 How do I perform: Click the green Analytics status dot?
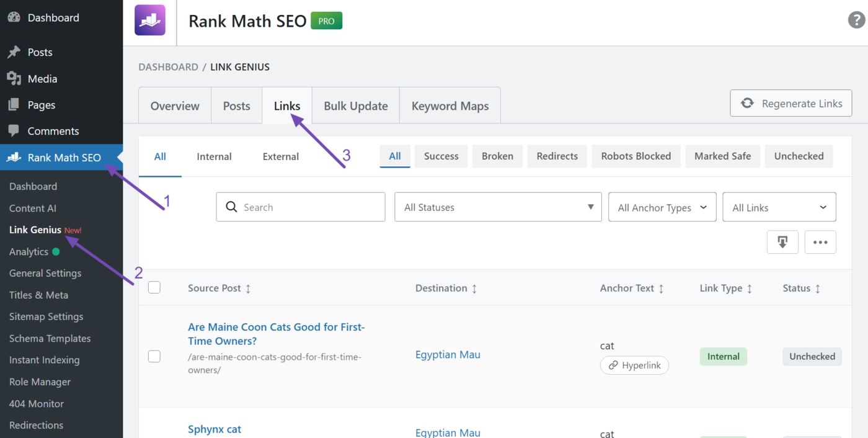click(x=56, y=252)
